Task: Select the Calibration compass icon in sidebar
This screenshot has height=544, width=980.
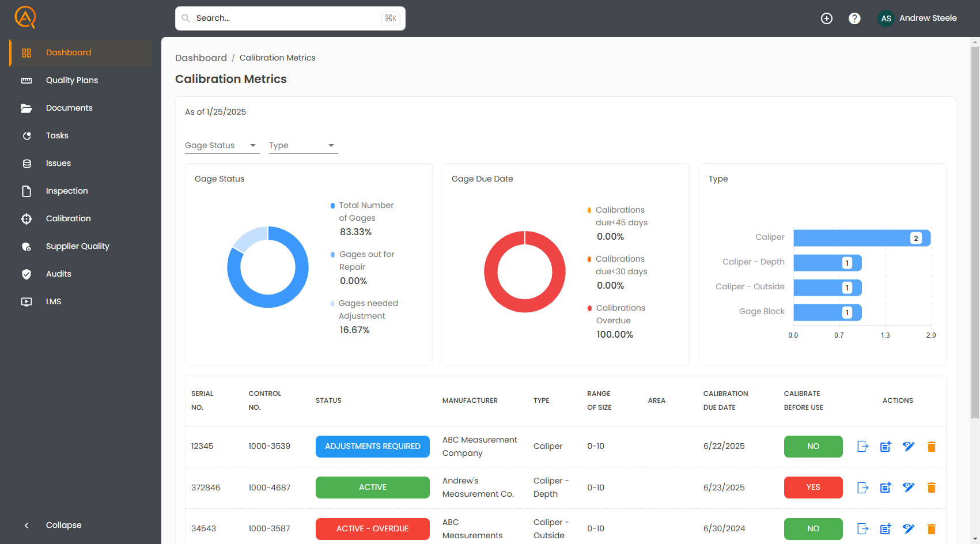Action: pyautogui.click(x=27, y=218)
